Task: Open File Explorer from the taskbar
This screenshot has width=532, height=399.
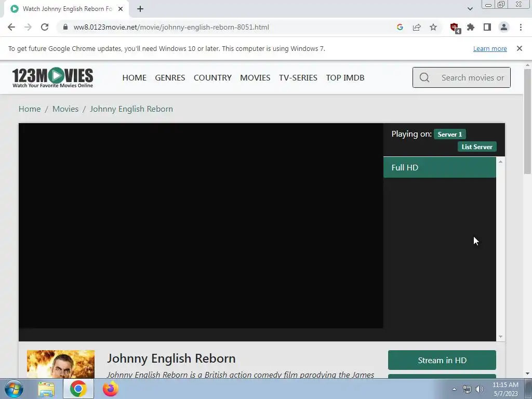Action: 46,389
